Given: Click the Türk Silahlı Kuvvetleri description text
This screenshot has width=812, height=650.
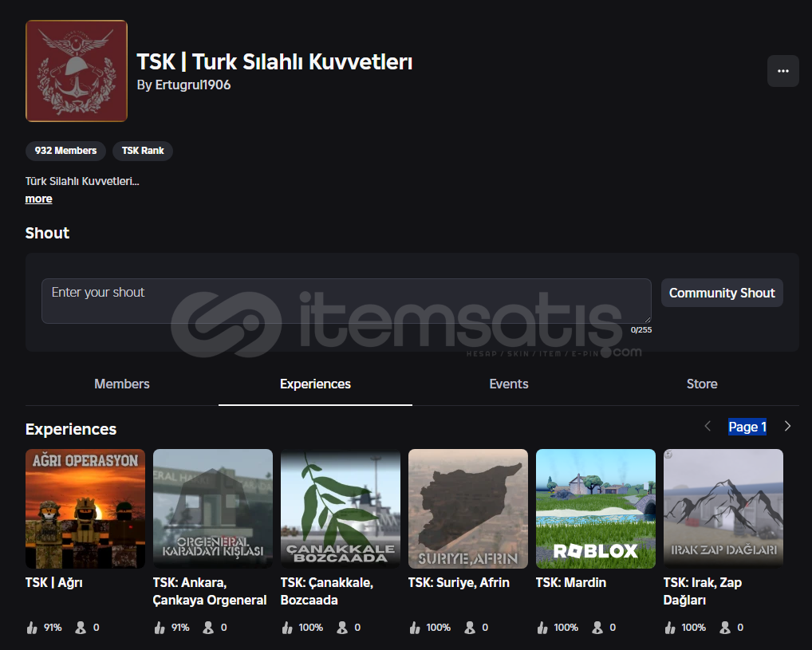Looking at the screenshot, I should click(x=82, y=181).
